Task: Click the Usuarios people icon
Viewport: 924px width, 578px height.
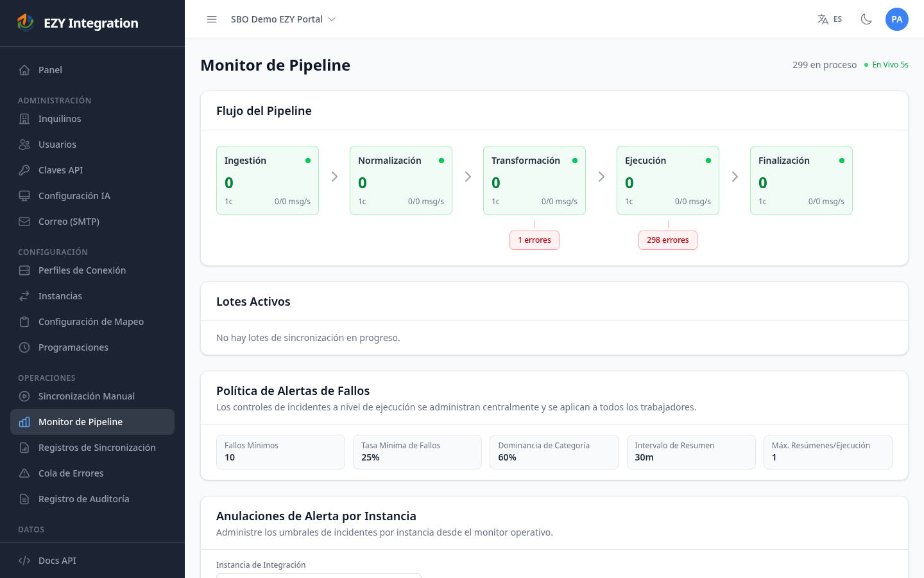Action: tap(24, 144)
